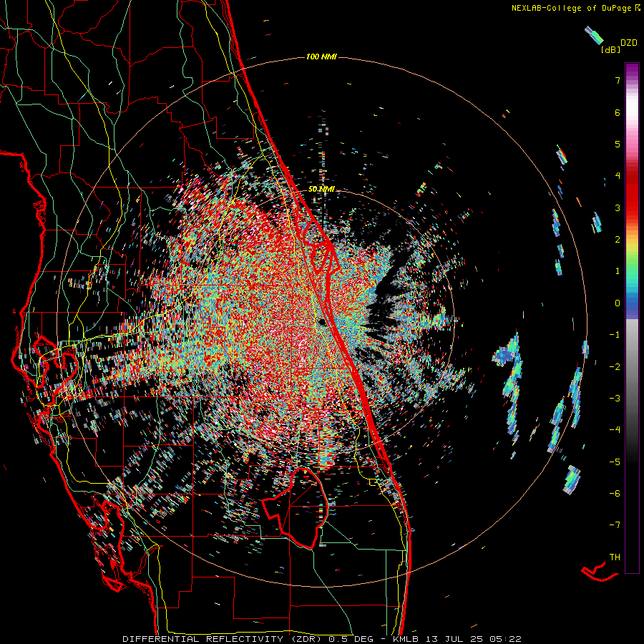Click the TH label on the color scale
The image size is (644, 644).
point(615,557)
